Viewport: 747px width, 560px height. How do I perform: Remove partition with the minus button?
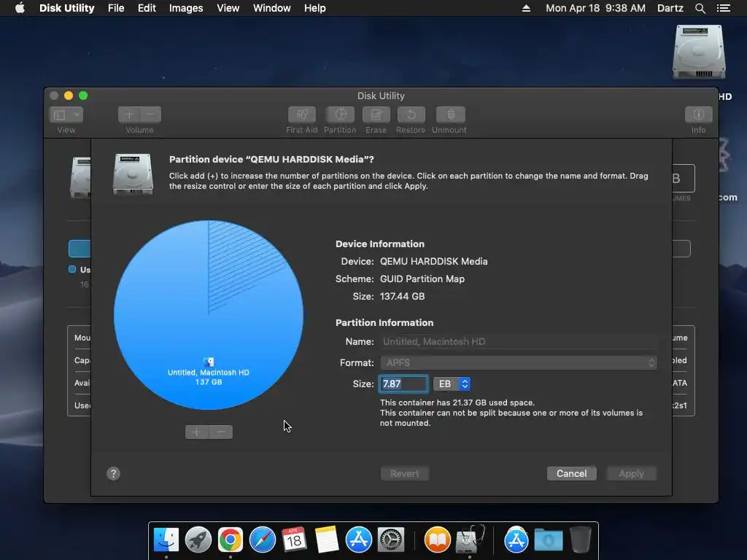tap(220, 432)
